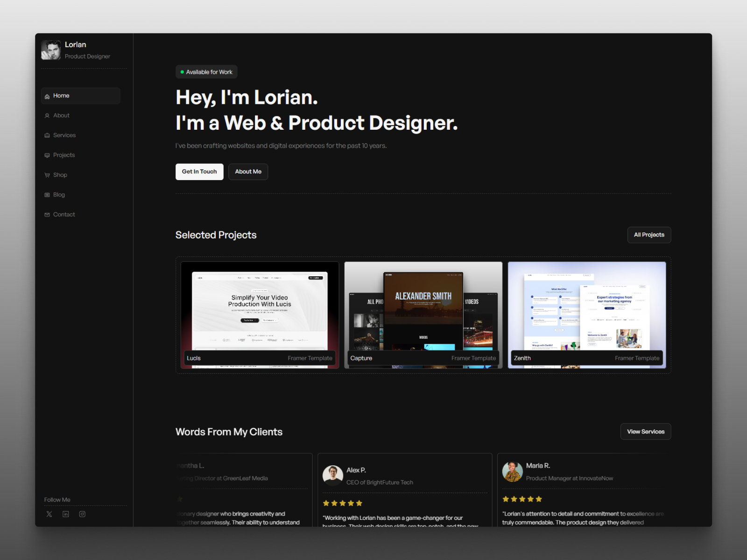The width and height of the screenshot is (747, 560).
Task: Click the Available for Work status badge
Action: pyautogui.click(x=206, y=71)
